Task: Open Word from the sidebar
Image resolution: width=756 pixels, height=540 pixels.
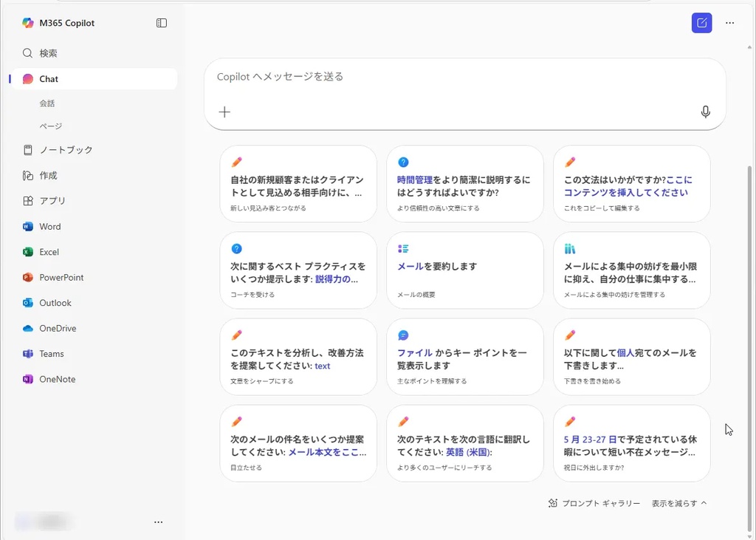Action: 49,227
